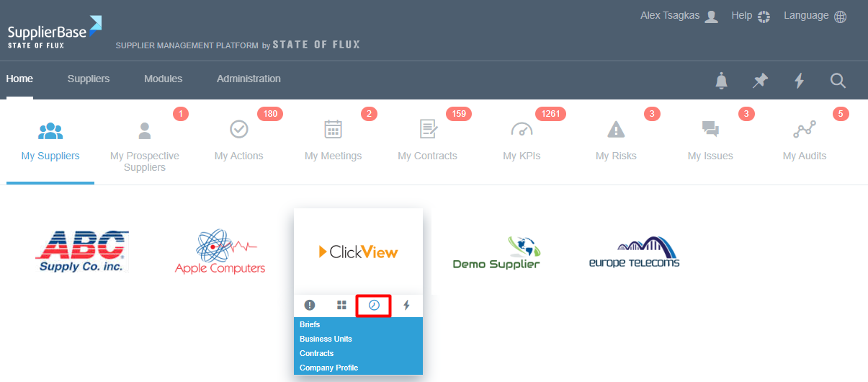Click the grid icon under ClickView card
This screenshot has width=868, height=382.
click(x=341, y=305)
